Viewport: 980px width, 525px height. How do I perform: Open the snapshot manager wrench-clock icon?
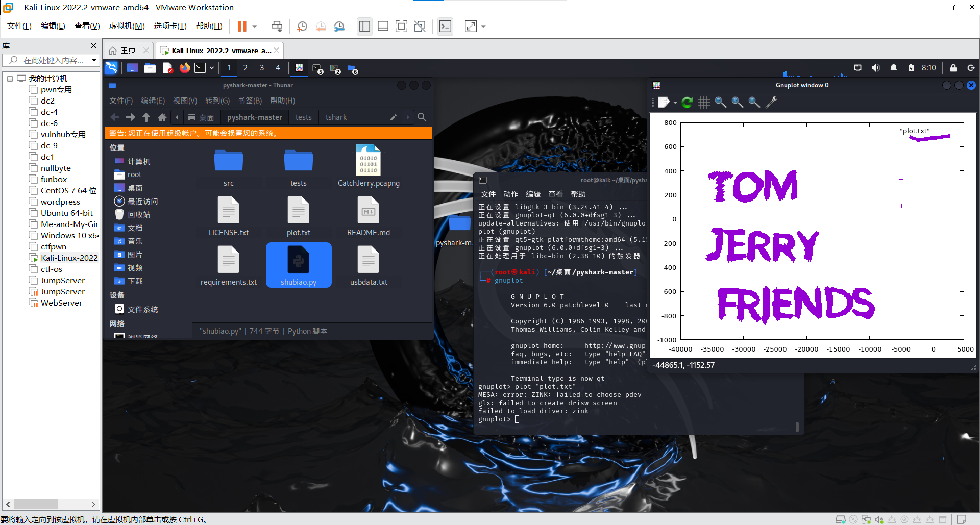[x=339, y=26]
